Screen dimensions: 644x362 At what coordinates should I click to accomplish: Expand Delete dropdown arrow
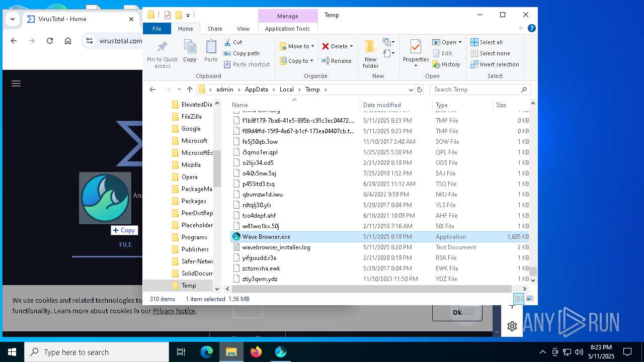pos(351,46)
